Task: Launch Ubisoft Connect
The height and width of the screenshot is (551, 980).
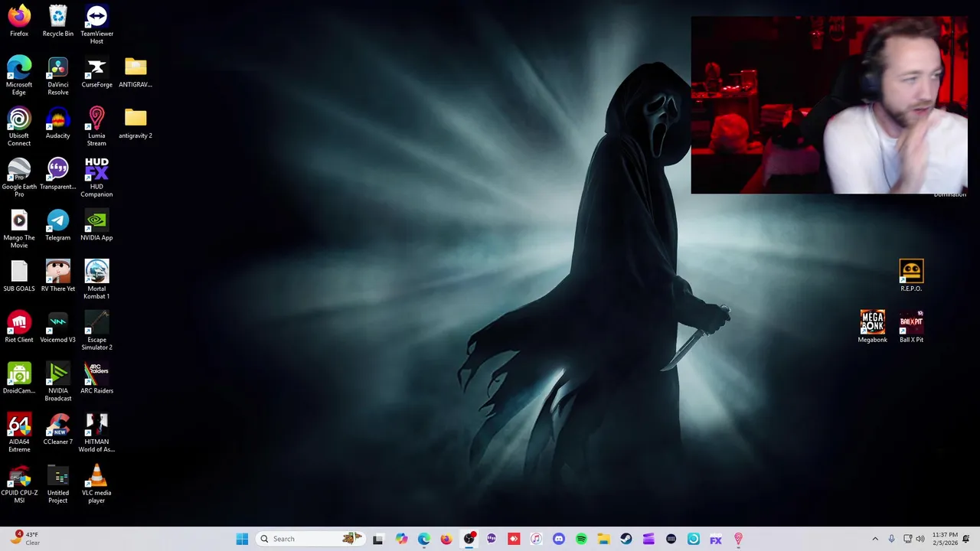Action: 19,126
